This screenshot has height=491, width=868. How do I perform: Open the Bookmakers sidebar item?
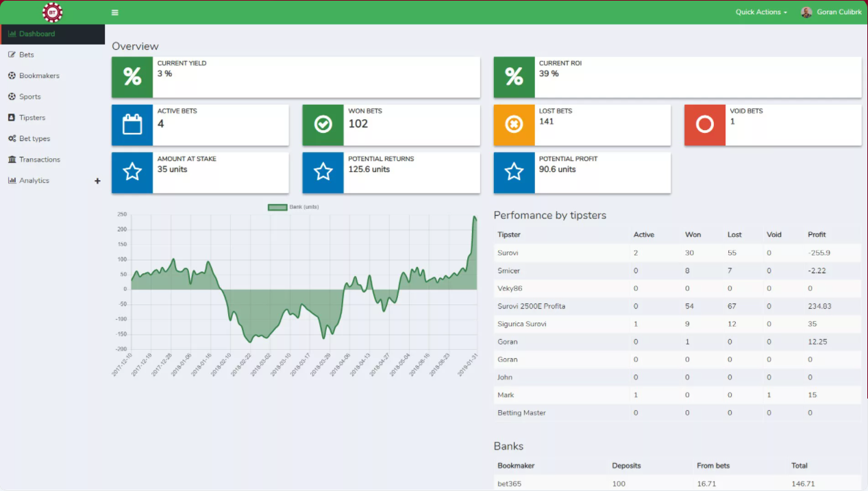coord(52,76)
